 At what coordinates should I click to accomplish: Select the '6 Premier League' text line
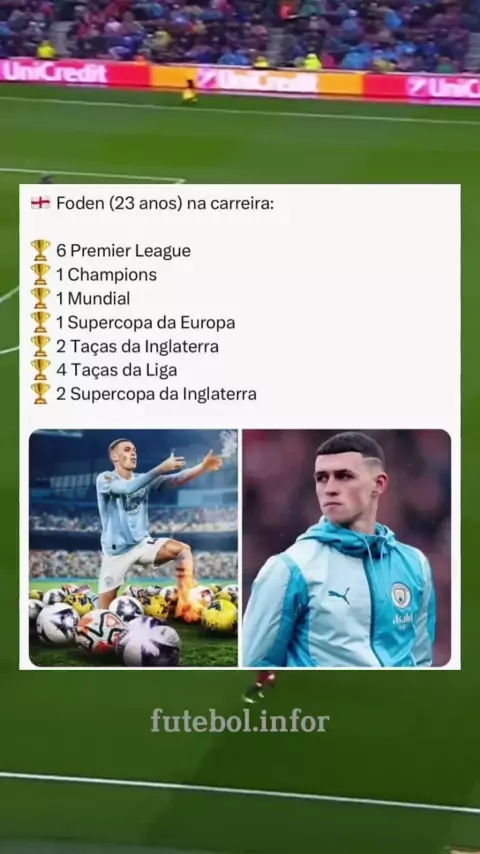pyautogui.click(x=124, y=251)
